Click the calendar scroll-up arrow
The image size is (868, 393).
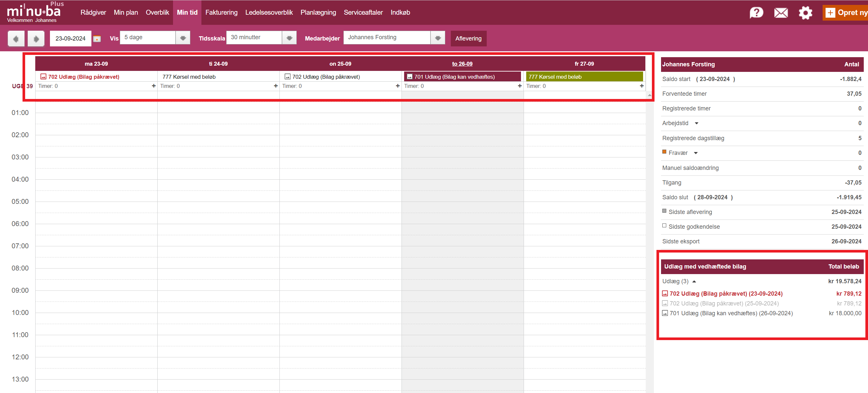649,95
